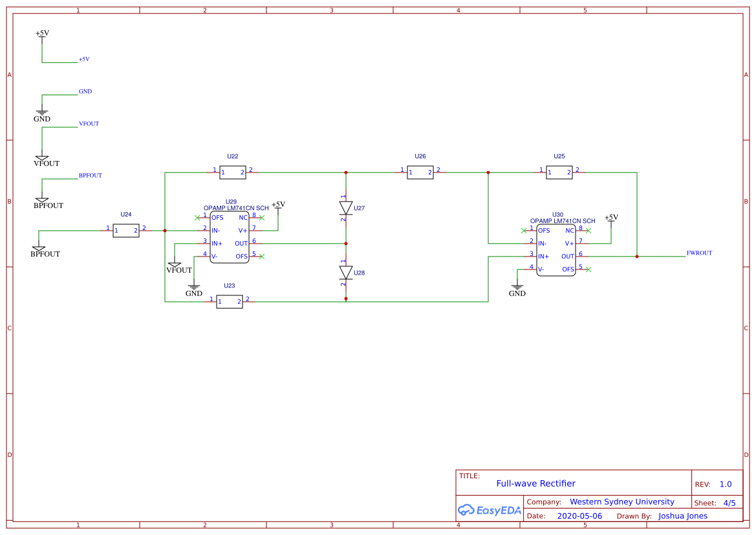Select op-amp U29 body
The image size is (756, 535).
click(x=230, y=237)
